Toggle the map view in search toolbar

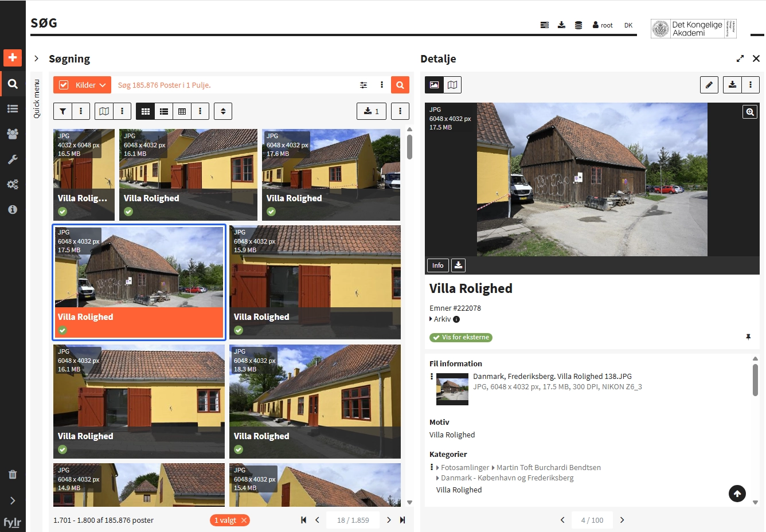(x=104, y=111)
